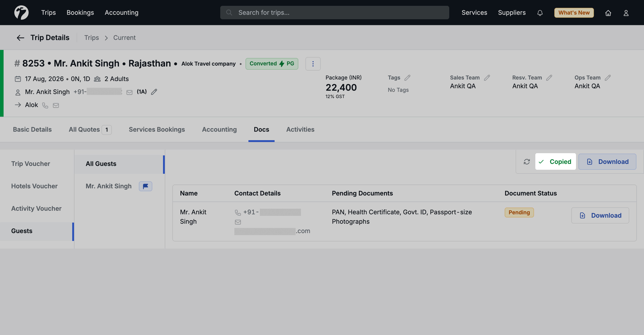Viewport: 644px width, 335px height.
Task: Select the Docs tab
Action: pyautogui.click(x=261, y=129)
